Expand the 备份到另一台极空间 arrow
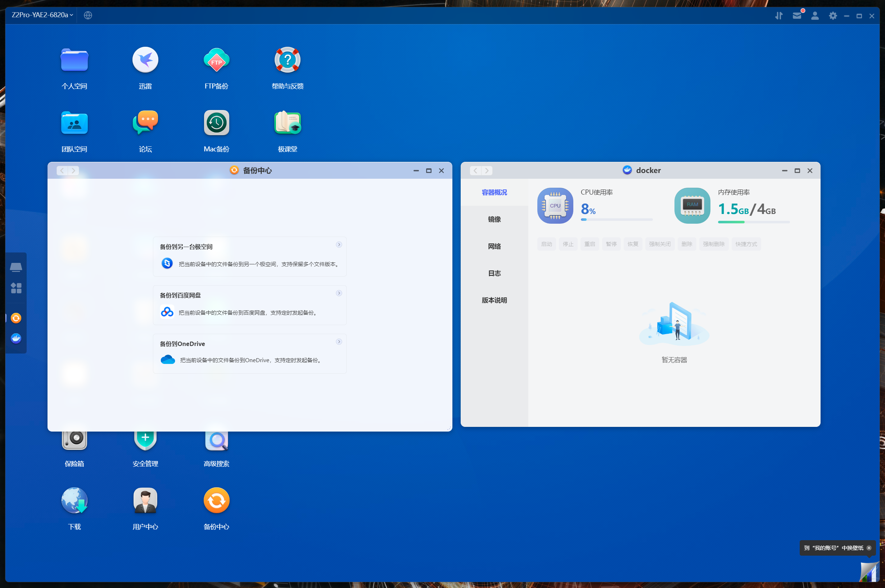The image size is (885, 588). click(339, 245)
